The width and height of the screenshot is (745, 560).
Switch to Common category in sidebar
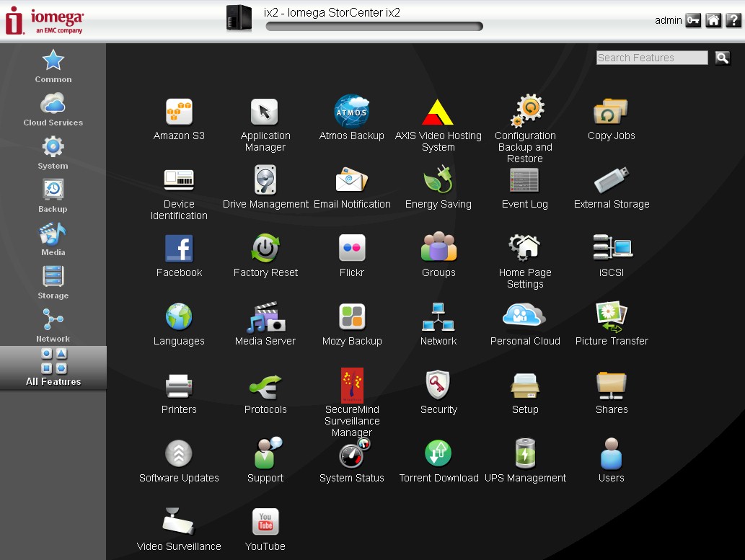[53, 66]
